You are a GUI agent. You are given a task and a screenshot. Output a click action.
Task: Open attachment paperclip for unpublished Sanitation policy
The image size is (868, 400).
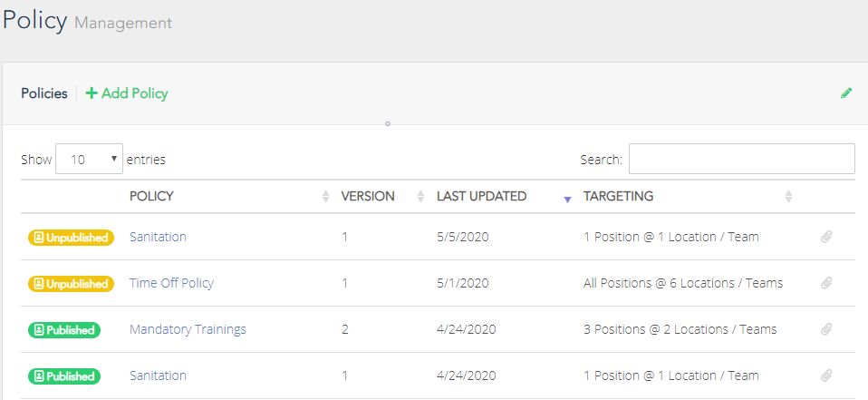point(826,237)
